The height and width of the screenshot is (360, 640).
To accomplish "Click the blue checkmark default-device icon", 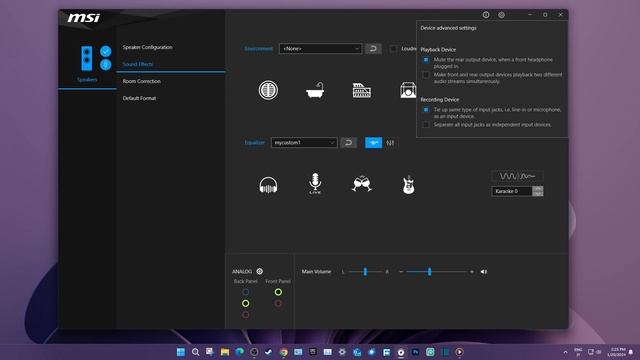I will click(106, 51).
